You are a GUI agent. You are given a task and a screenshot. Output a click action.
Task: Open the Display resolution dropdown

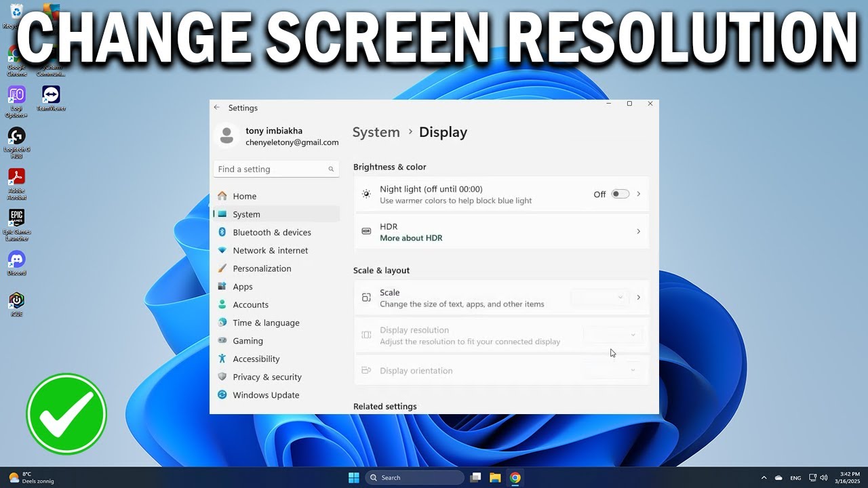[x=612, y=335]
